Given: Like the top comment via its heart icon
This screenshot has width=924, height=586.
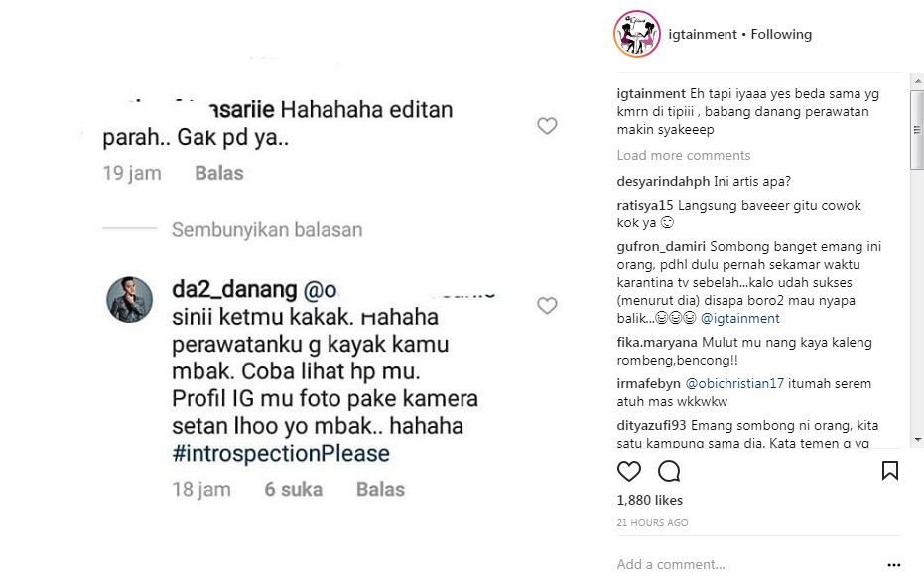Looking at the screenshot, I should click(547, 126).
